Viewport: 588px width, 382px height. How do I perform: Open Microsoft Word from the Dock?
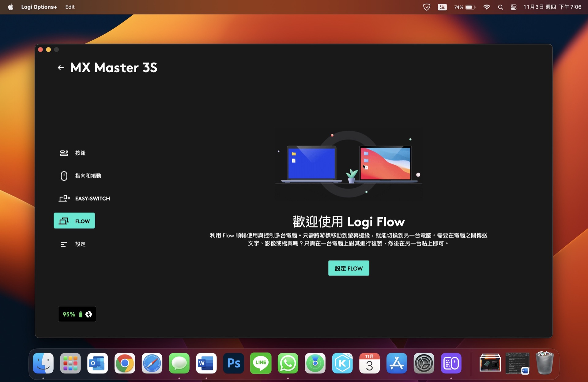click(206, 363)
